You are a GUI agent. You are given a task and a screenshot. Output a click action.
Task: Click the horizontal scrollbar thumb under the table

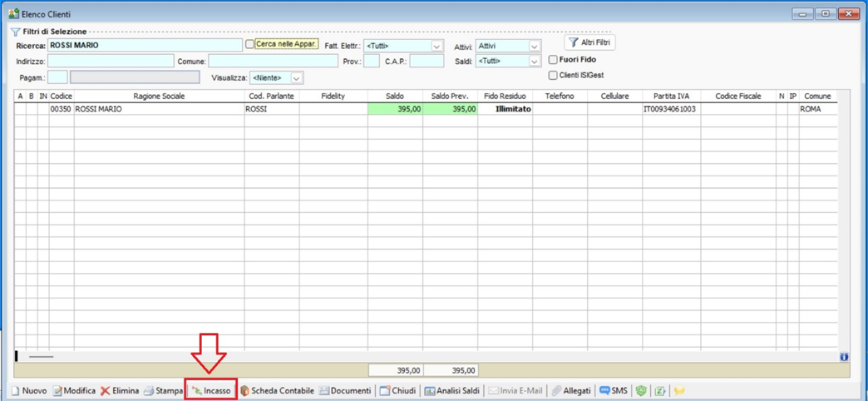click(x=41, y=357)
